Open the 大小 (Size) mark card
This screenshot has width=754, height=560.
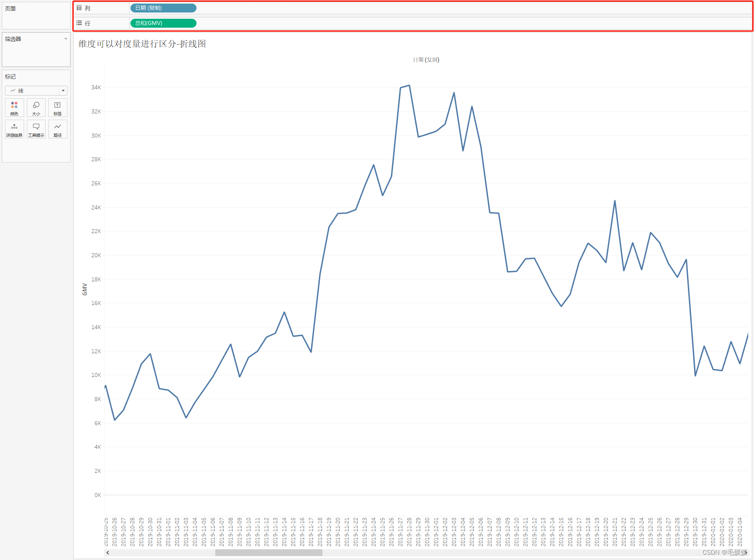click(36, 108)
